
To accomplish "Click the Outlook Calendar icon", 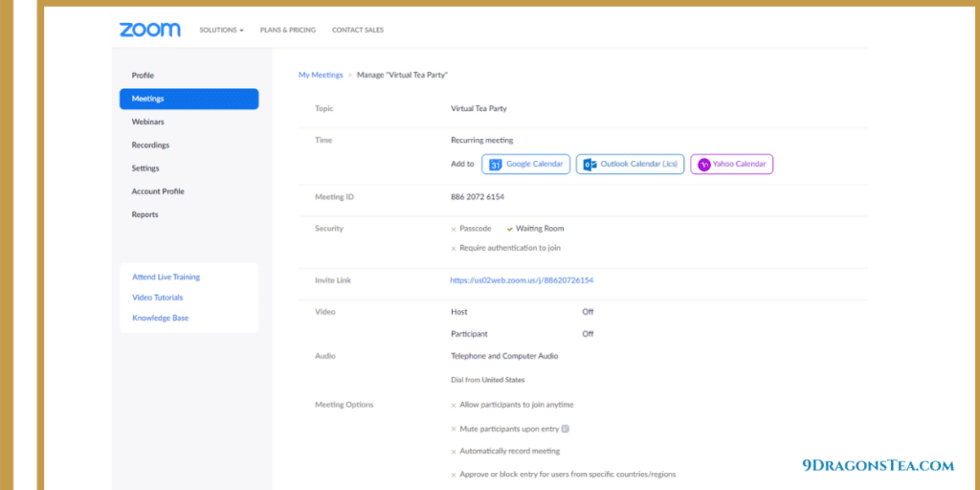I will (x=590, y=165).
